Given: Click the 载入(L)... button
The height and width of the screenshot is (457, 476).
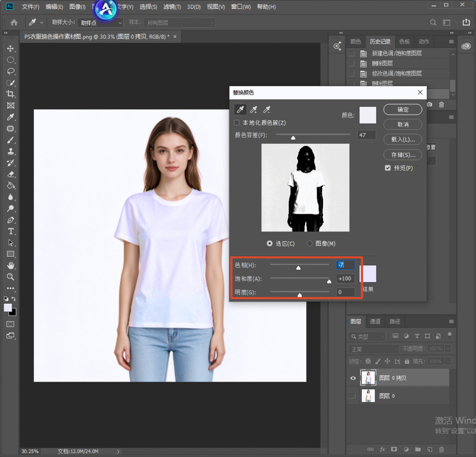Looking at the screenshot, I should point(403,139).
